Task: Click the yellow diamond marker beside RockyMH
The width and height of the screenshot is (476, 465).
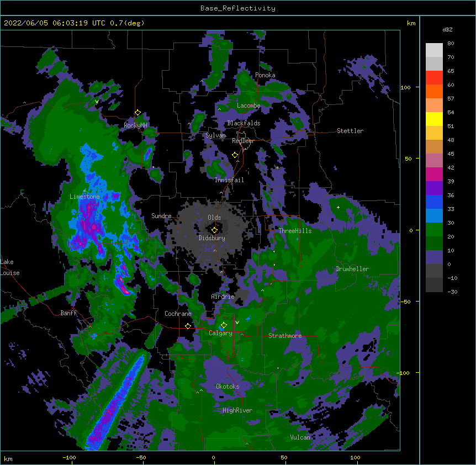Action: coord(137,113)
